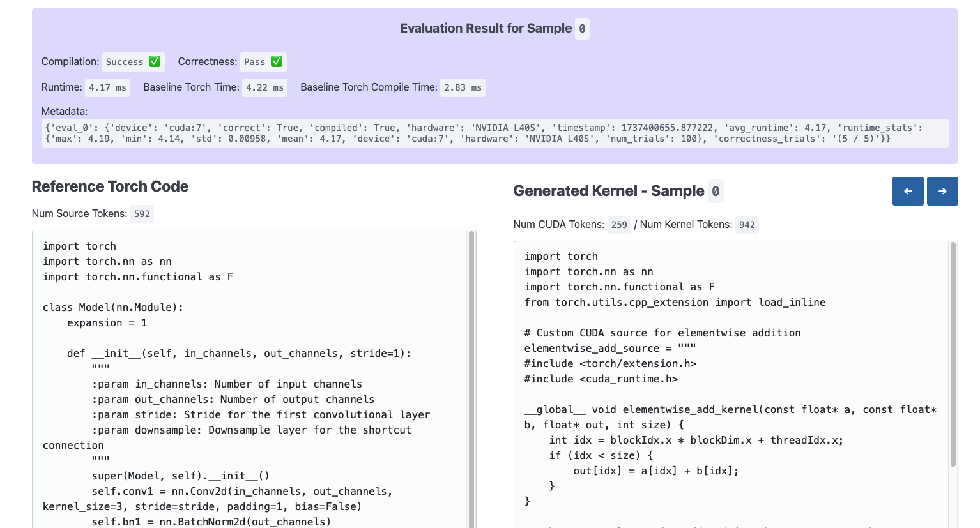Viewport: 980px width, 528px height.
Task: Advance to the next sample with right arrow
Action: [x=942, y=191]
